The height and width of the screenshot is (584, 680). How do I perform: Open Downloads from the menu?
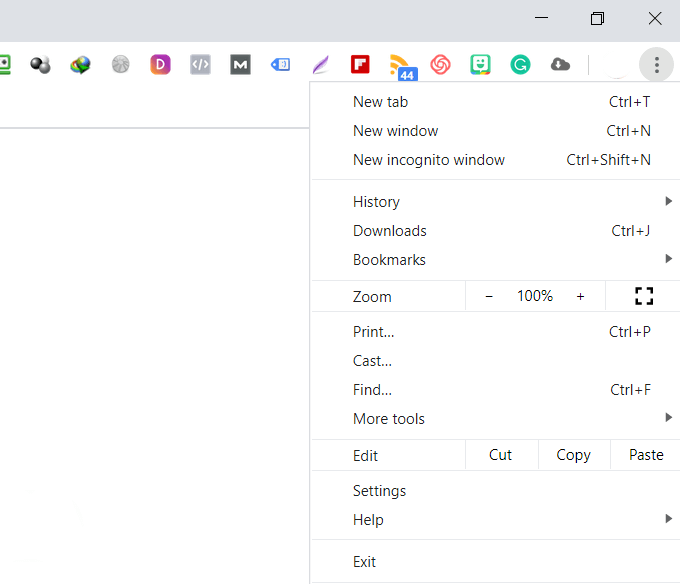point(496,231)
